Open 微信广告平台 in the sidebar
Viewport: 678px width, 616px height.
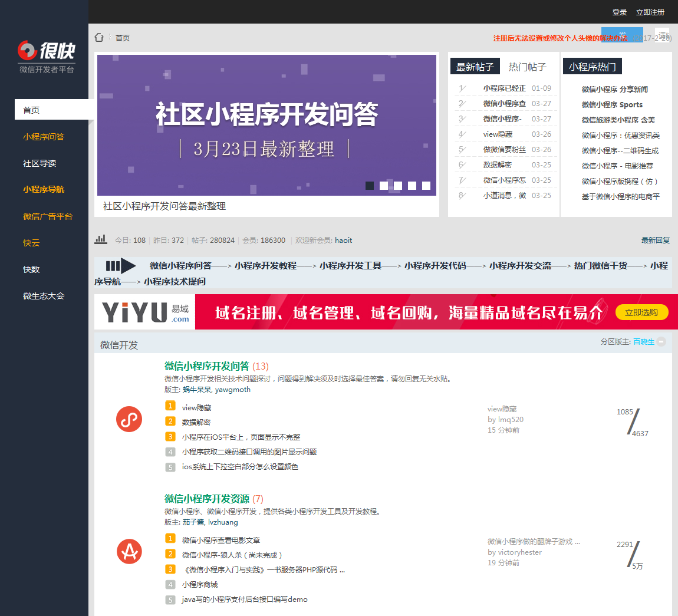pos(48,216)
